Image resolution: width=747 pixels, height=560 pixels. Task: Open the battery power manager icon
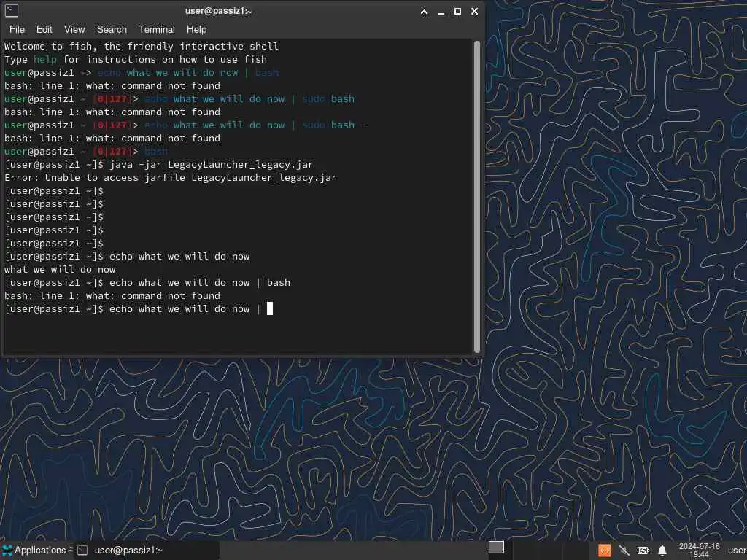643,551
